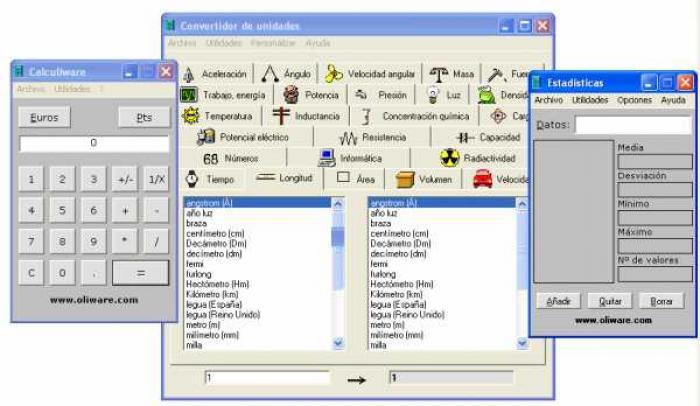Viewport: 700px width, 406px height.
Task: Click www.oliware.com link in Calculiware
Action: [x=94, y=300]
